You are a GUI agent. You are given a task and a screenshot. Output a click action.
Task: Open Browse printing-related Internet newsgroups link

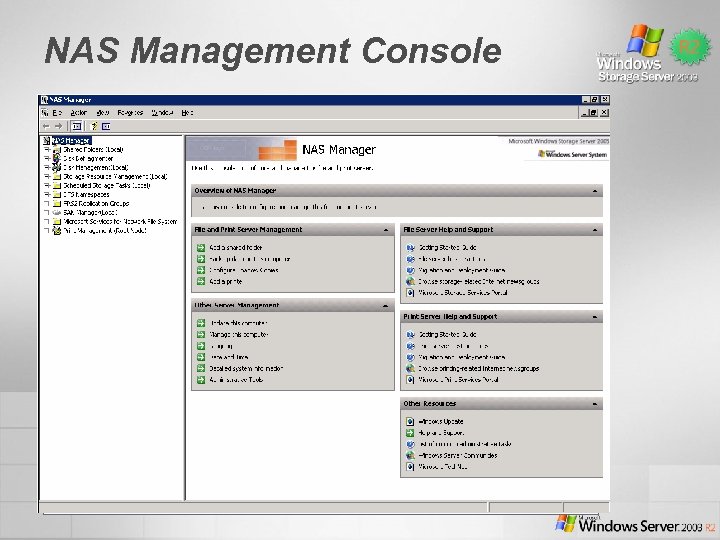478,368
